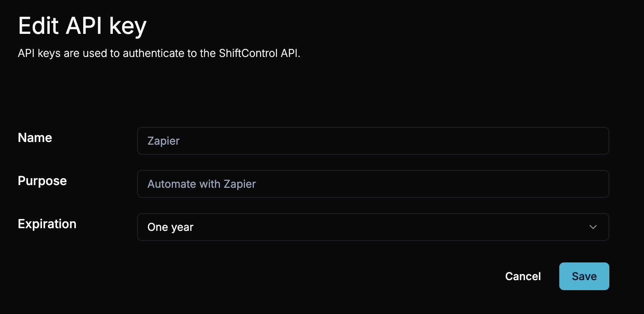
Task: Click the Purpose field label
Action: coord(42,181)
